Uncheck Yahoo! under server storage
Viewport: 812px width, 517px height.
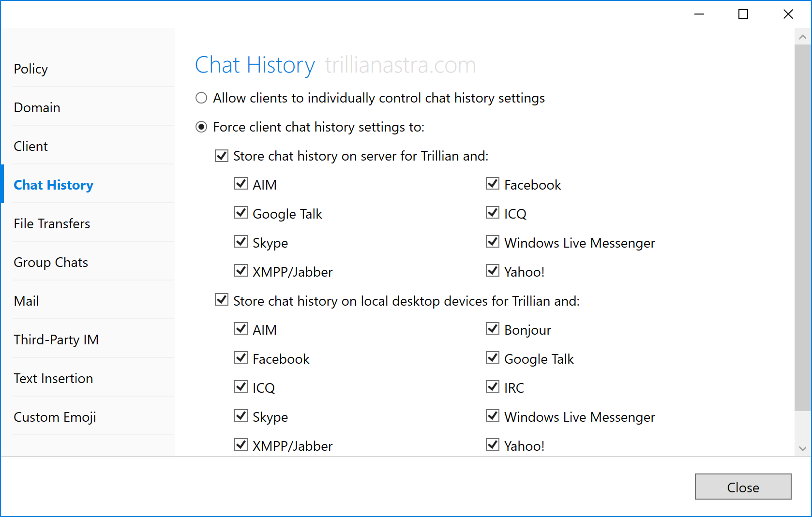click(493, 271)
